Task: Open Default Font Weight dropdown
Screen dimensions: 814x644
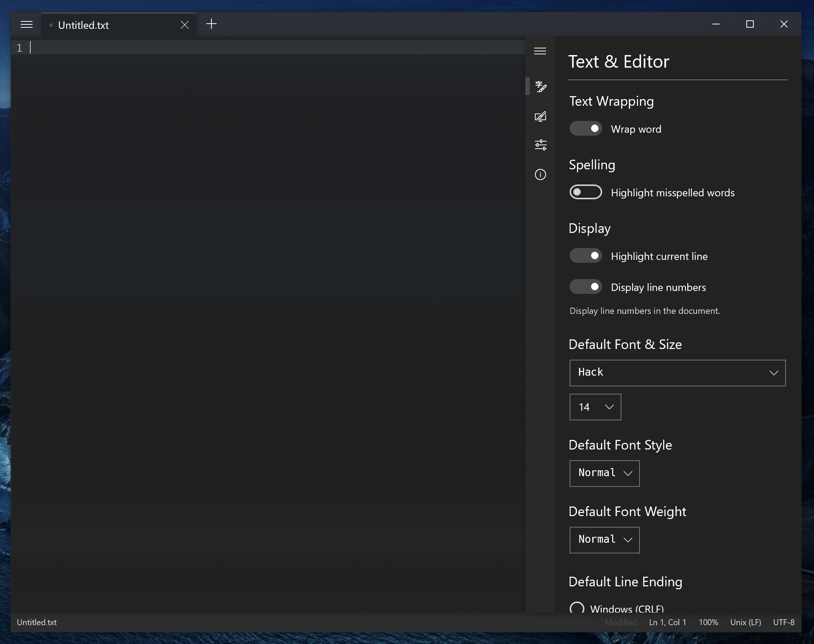Action: tap(604, 539)
